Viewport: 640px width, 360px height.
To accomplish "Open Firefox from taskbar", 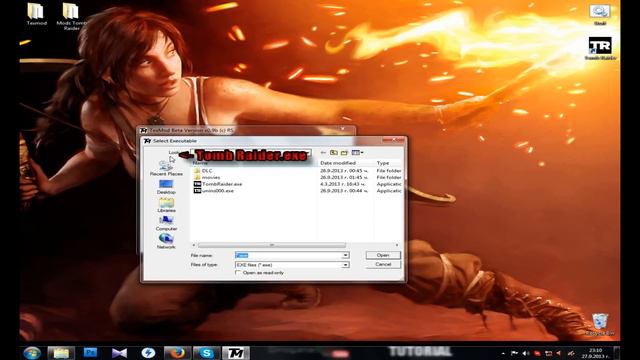I will [x=177, y=353].
